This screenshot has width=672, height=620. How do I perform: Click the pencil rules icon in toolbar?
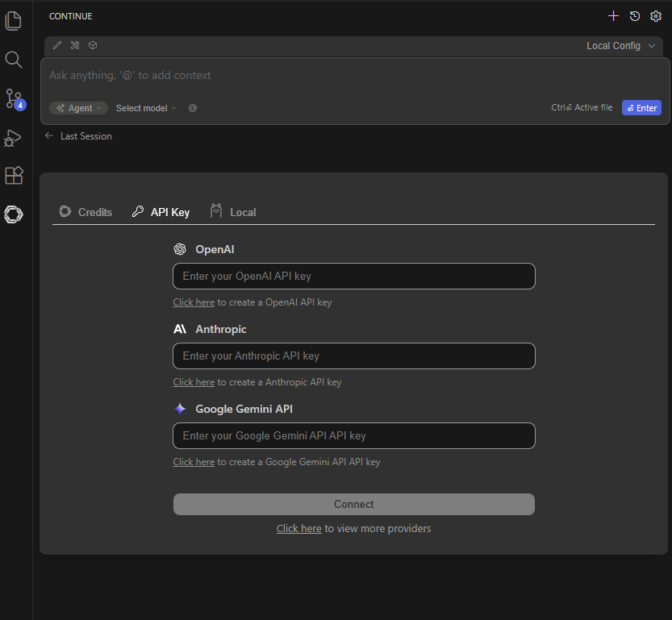point(57,45)
